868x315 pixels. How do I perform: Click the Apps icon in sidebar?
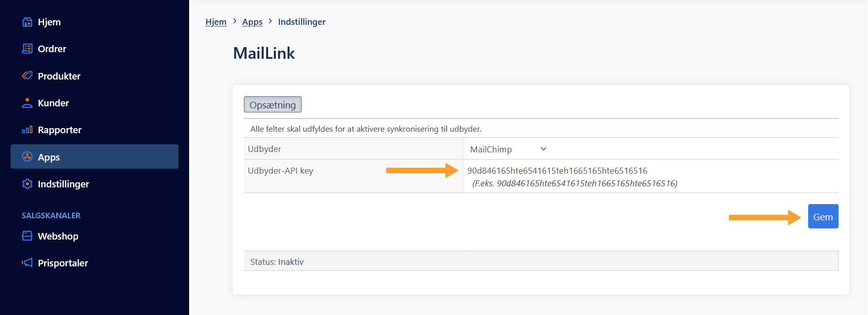coord(27,156)
